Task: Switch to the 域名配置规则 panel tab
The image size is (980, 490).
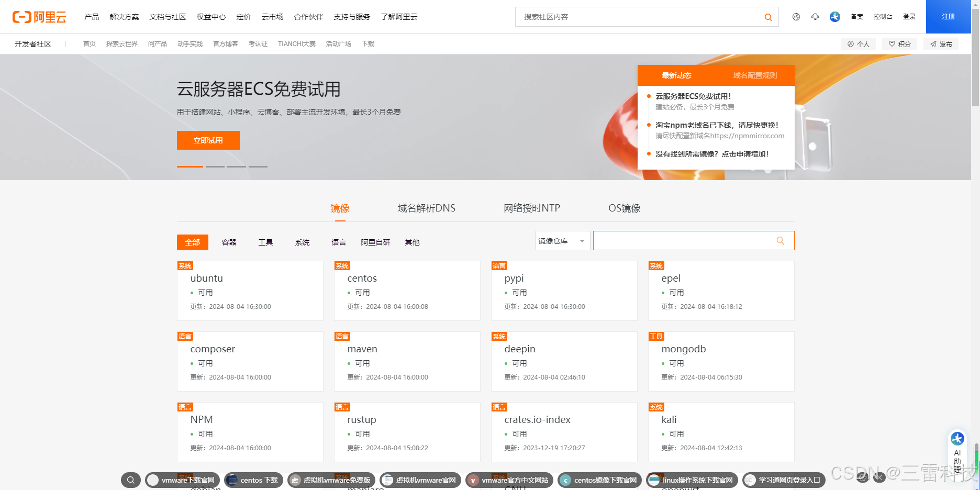Action: click(x=755, y=75)
